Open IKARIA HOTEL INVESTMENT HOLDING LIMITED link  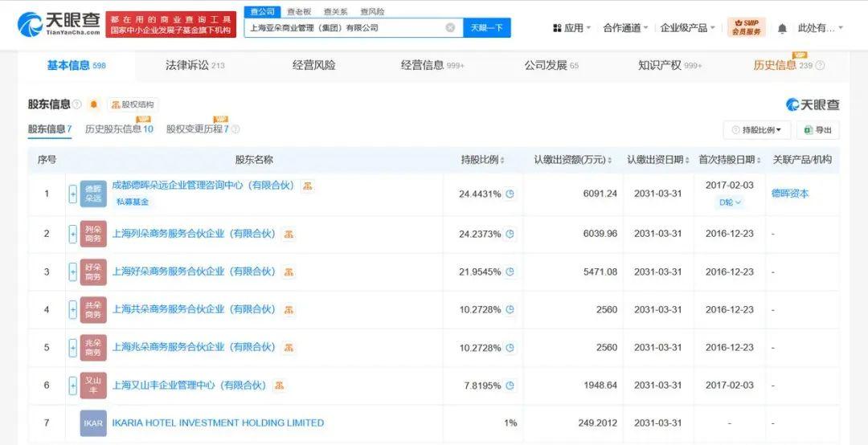pos(218,423)
